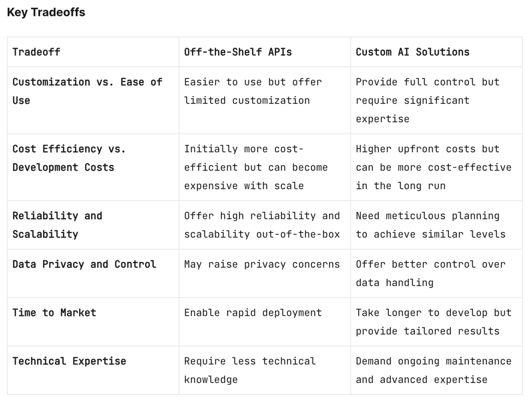Click the 'Enable rapid deployment' cell
Image resolution: width=532 pixels, height=407 pixels.
pos(265,322)
